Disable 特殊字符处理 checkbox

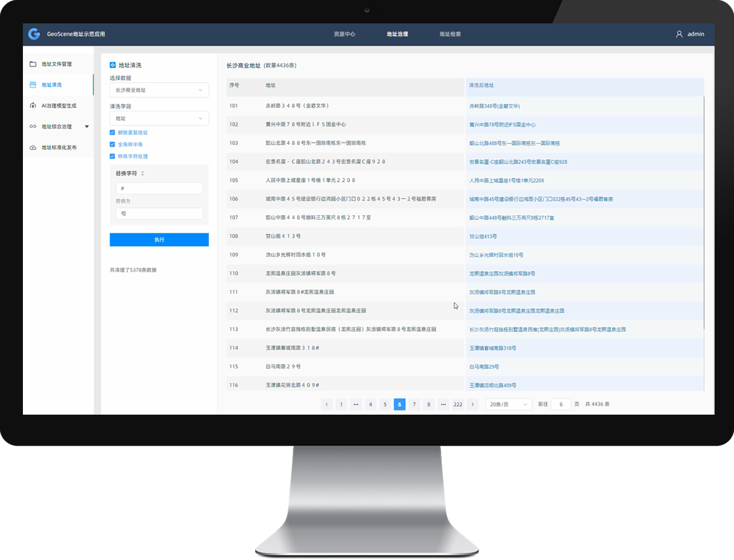coord(113,156)
